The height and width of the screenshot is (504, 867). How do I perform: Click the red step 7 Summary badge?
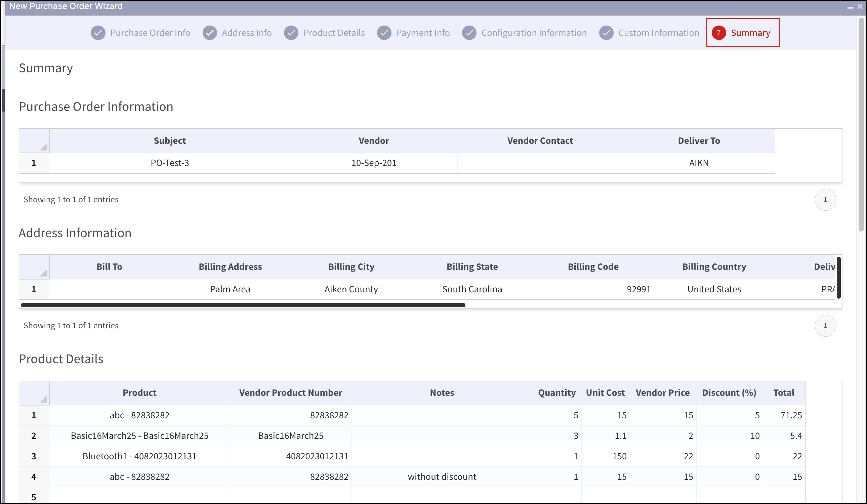(719, 33)
